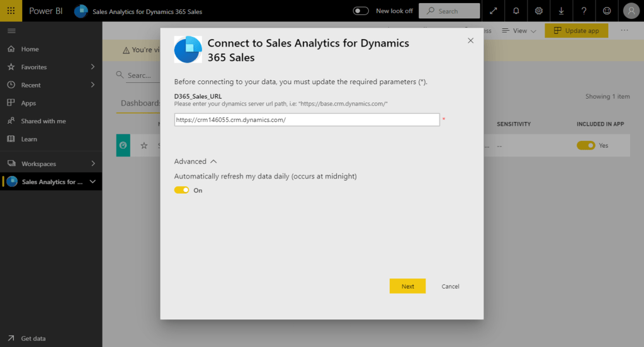Click the yellow Next button

pos(407,286)
